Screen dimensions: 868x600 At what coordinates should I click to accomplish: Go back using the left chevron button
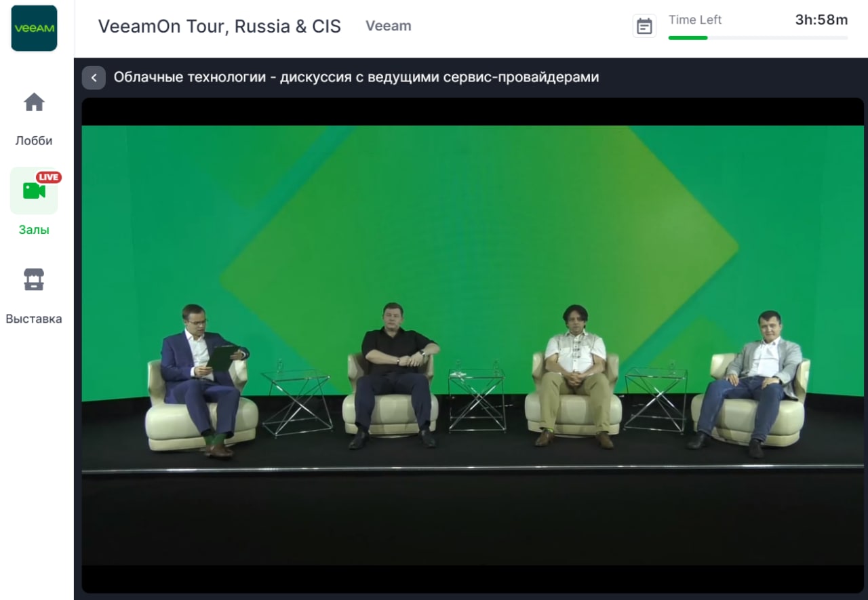[94, 77]
